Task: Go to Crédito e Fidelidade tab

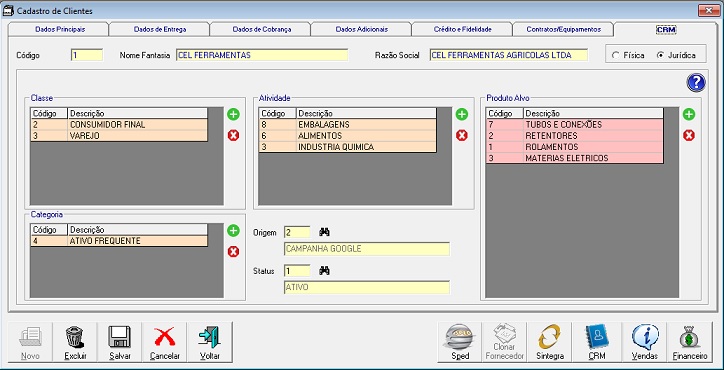Action: (462, 29)
